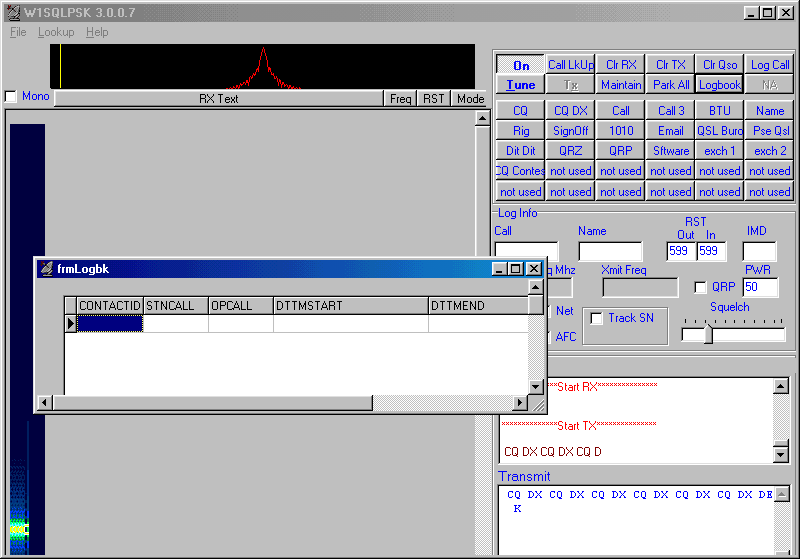Open the Logbook button

pyautogui.click(x=720, y=85)
